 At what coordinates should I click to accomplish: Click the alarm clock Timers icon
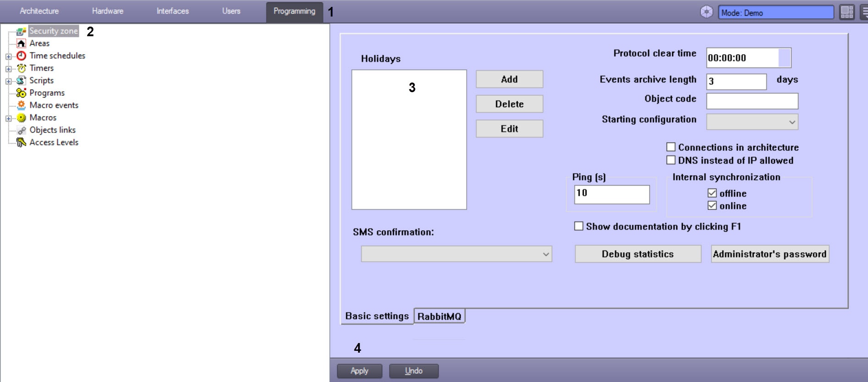tap(21, 68)
